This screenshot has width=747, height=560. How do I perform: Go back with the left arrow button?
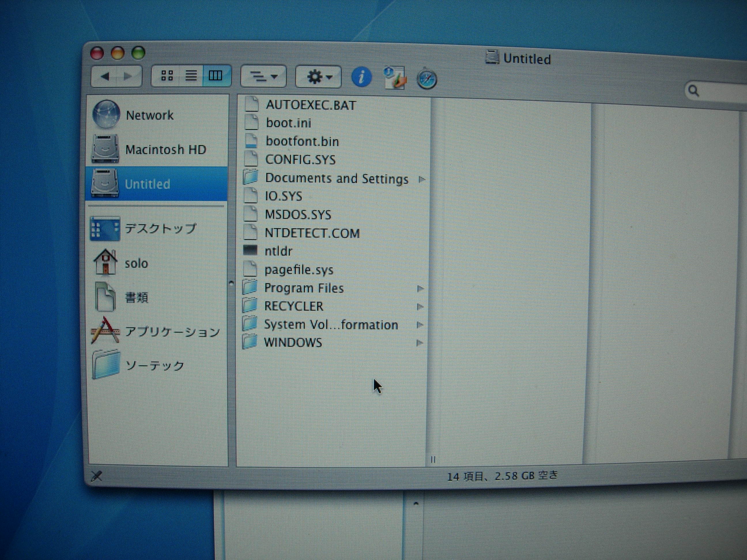105,76
